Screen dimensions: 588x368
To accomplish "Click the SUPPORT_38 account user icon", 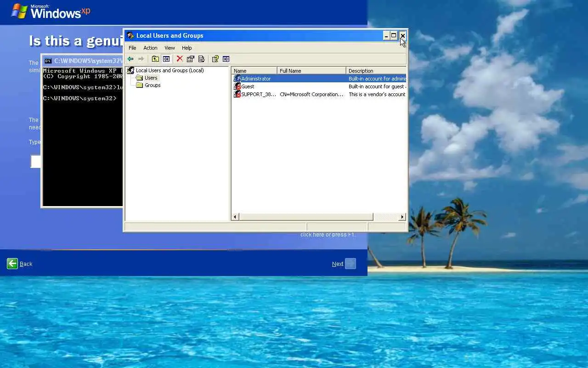I will (237, 94).
